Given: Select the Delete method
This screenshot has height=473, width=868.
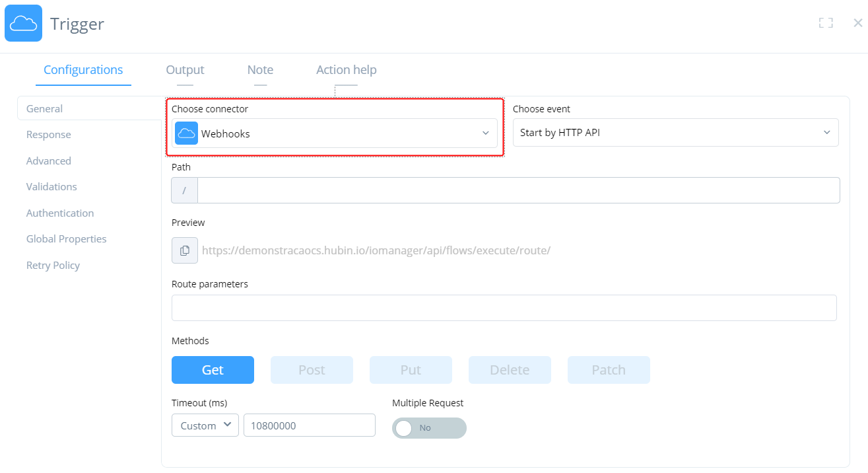Looking at the screenshot, I should click(x=510, y=369).
